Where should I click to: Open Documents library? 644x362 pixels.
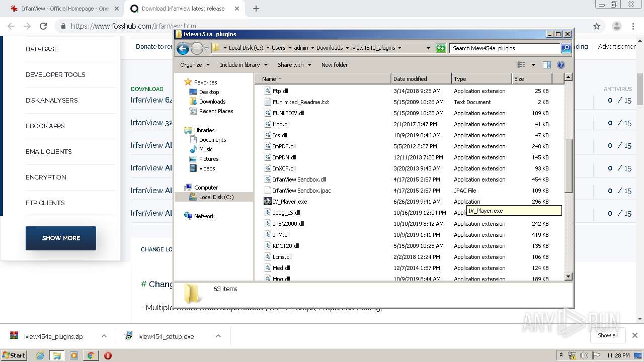(212, 140)
